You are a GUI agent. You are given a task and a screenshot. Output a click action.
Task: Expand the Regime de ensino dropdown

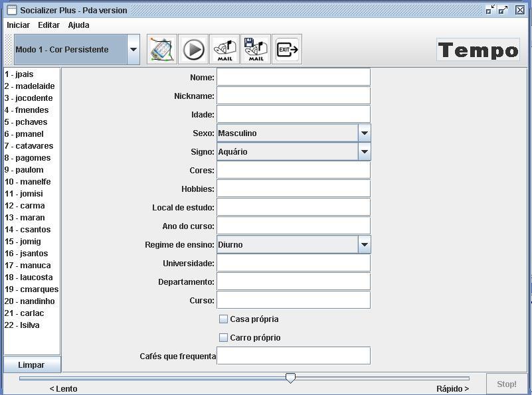tap(365, 244)
